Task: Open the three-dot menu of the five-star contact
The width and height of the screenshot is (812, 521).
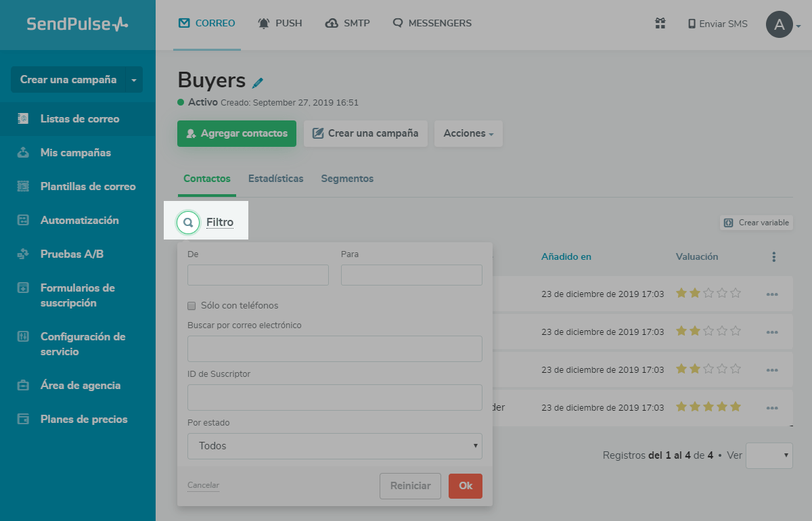Action: [773, 408]
